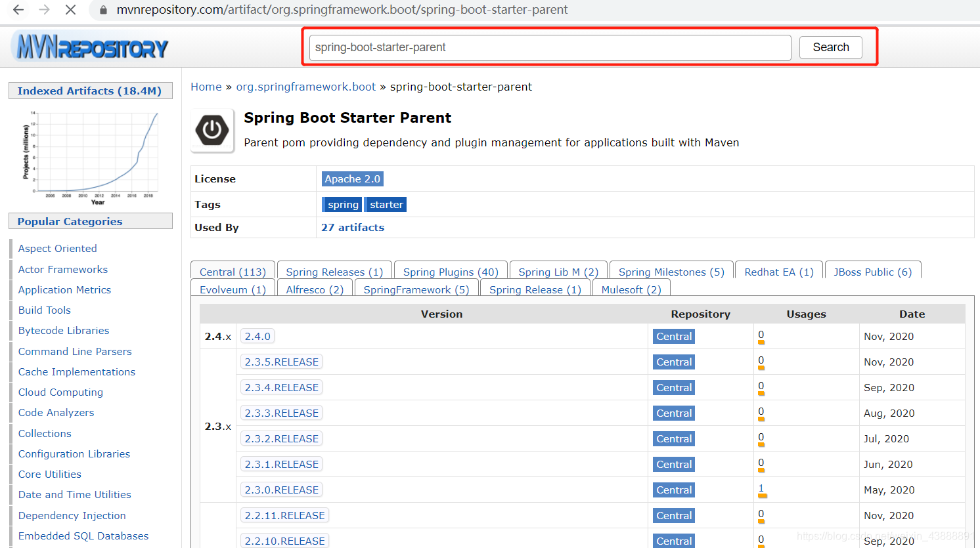Open the Cloud Computing category

point(61,392)
